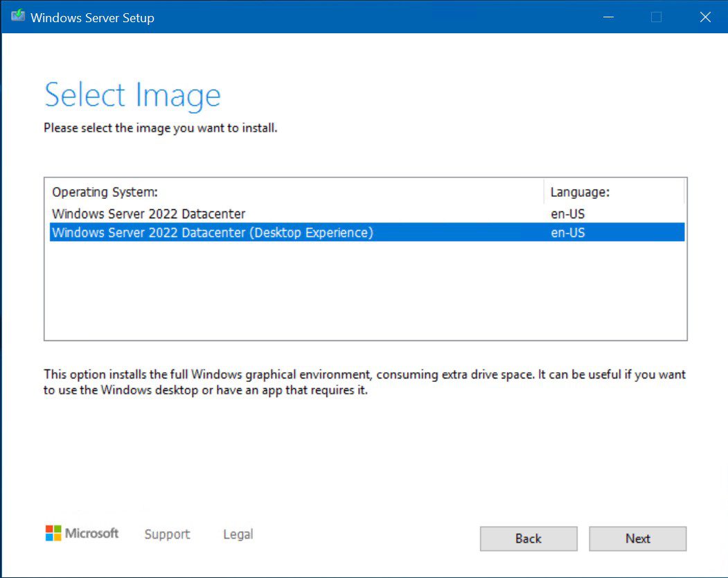Go Back to the previous setup page
Viewport: 728px width, 578px height.
click(529, 538)
